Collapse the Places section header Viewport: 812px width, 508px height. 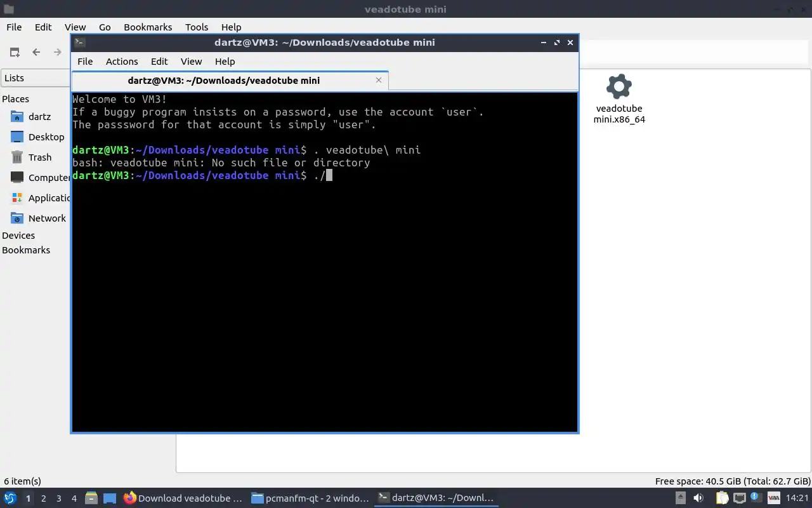(15, 99)
